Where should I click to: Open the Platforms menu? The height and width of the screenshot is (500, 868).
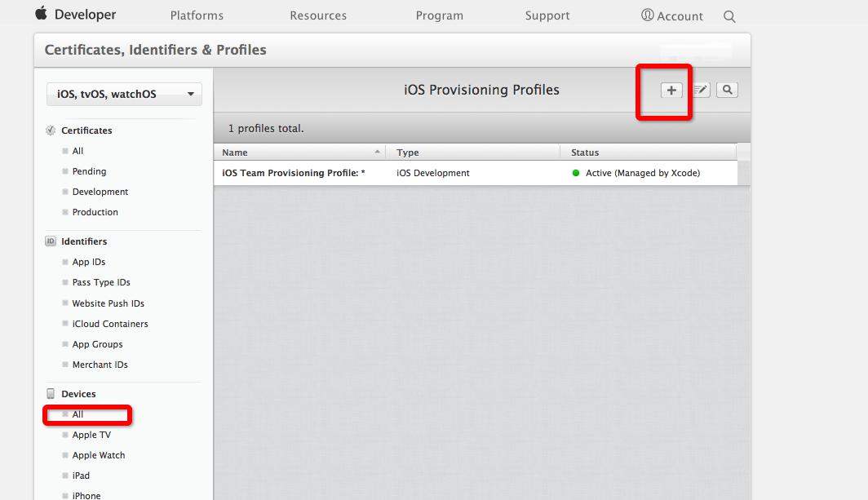click(197, 15)
